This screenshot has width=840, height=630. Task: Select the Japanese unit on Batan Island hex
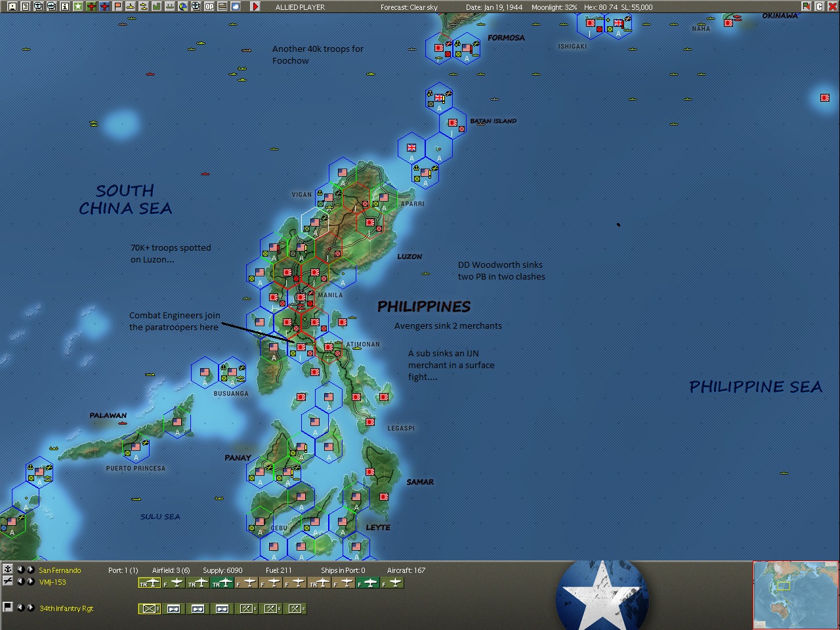[x=453, y=123]
